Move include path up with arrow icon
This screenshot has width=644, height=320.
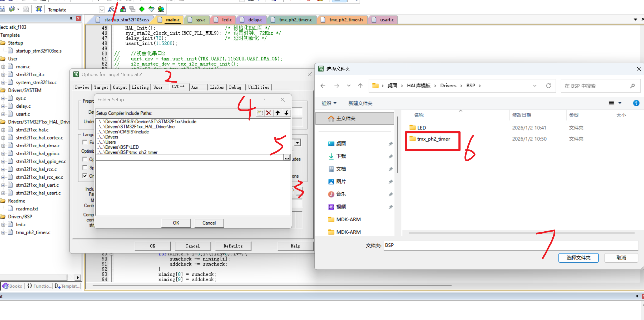[278, 113]
